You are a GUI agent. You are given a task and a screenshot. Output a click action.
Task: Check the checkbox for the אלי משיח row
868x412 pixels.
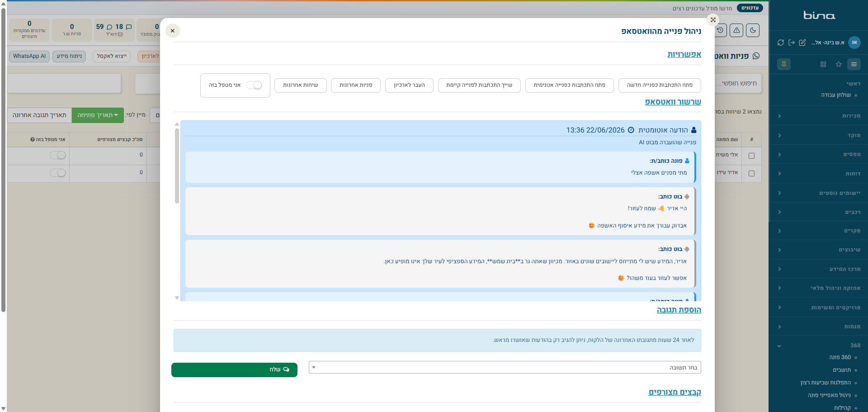pos(751,156)
